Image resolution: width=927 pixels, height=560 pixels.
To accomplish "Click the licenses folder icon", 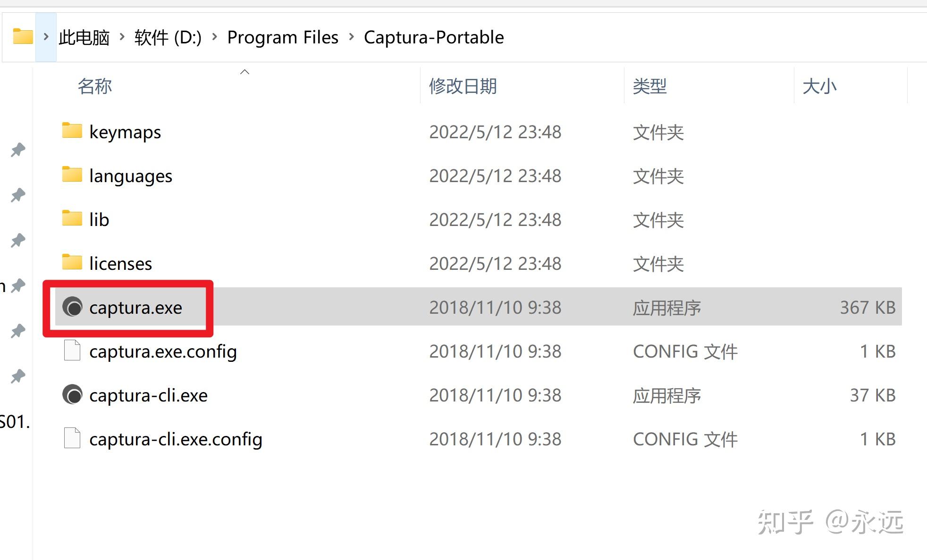I will [72, 262].
